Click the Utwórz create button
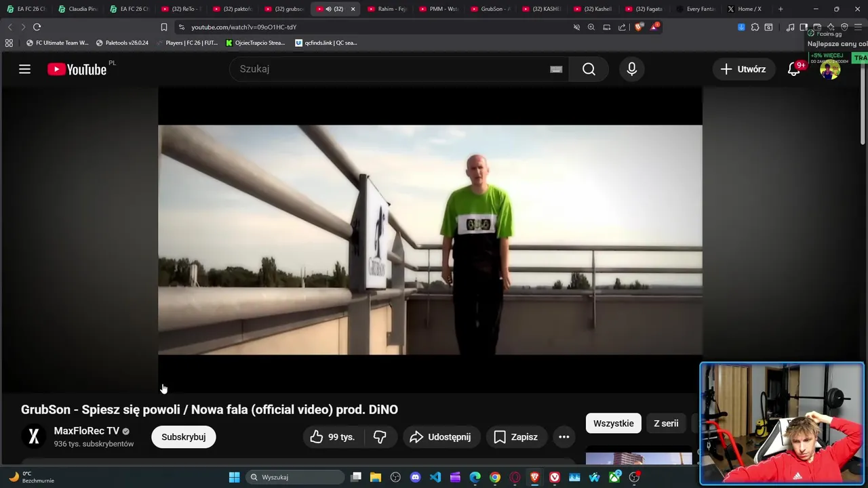This screenshot has height=488, width=868. pos(743,69)
